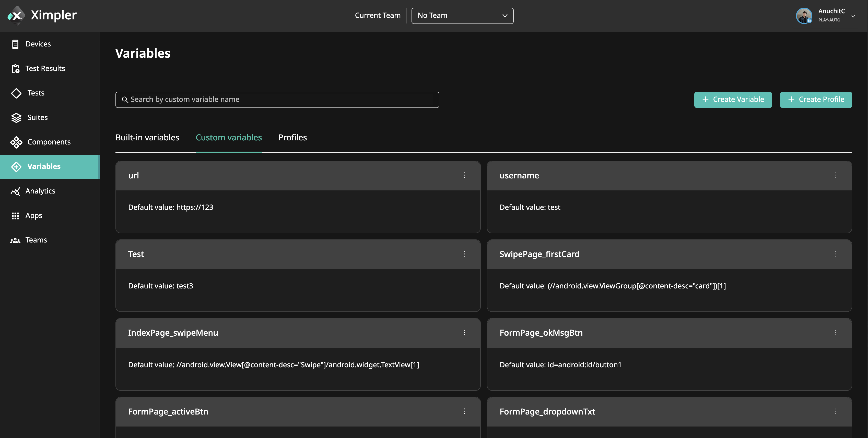868x438 pixels.
Task: Click the Components icon in sidebar
Action: pyautogui.click(x=16, y=142)
